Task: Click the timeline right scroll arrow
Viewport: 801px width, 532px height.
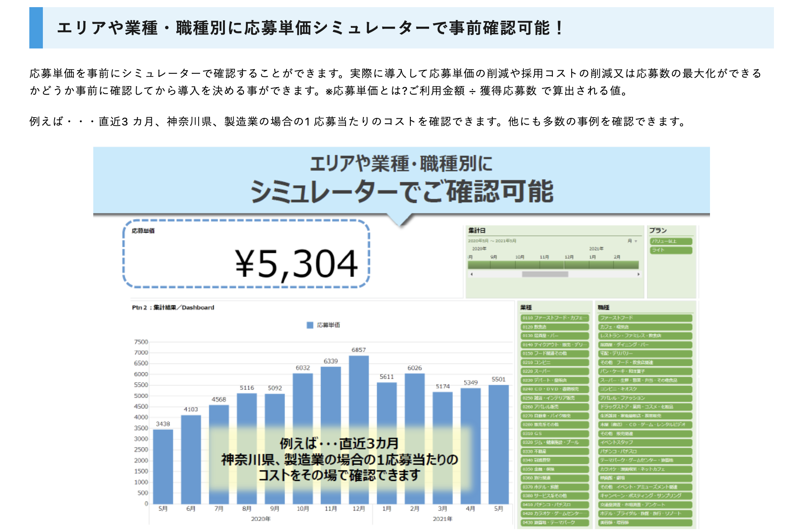Action: (638, 274)
